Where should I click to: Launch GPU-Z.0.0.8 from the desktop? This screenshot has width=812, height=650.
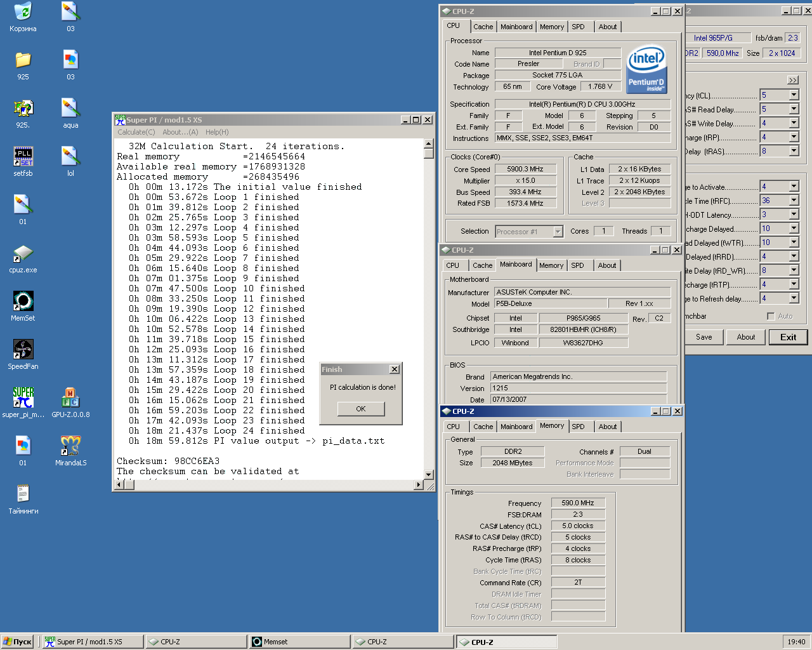pyautogui.click(x=70, y=402)
